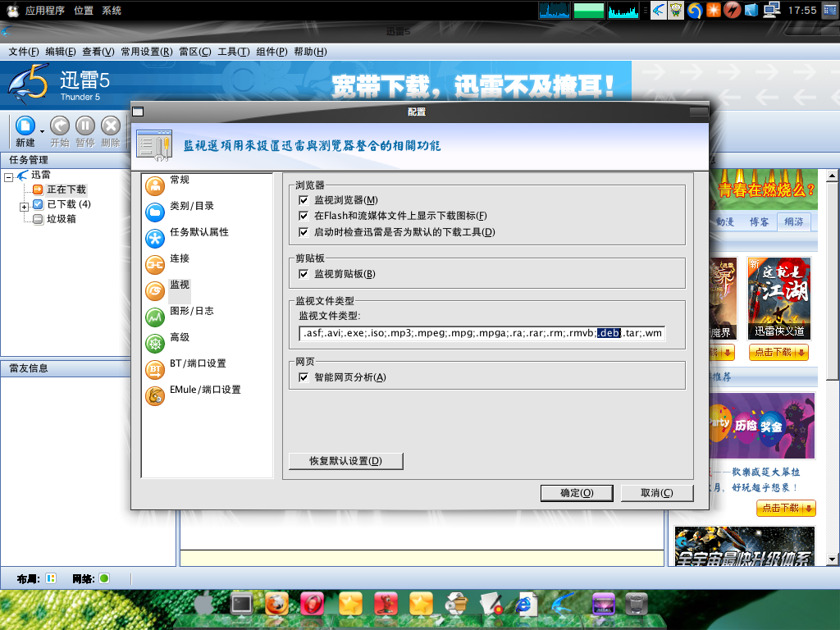Select the 连接 settings icon
Image resolution: width=840 pixels, height=630 pixels.
point(155,265)
